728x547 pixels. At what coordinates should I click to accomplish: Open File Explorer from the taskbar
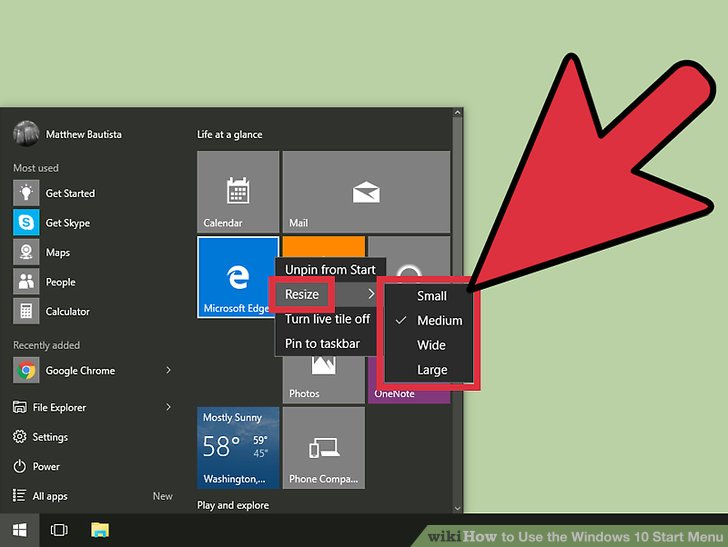[x=100, y=530]
